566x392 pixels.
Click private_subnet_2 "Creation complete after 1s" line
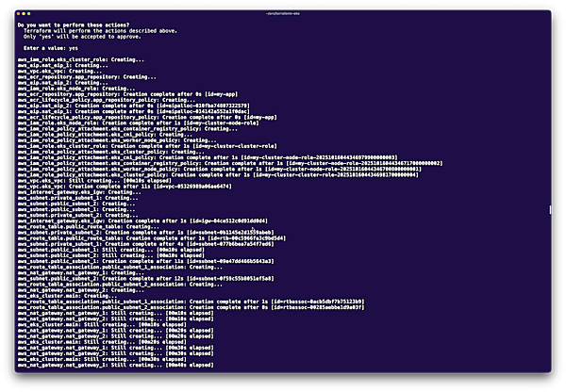(x=146, y=233)
